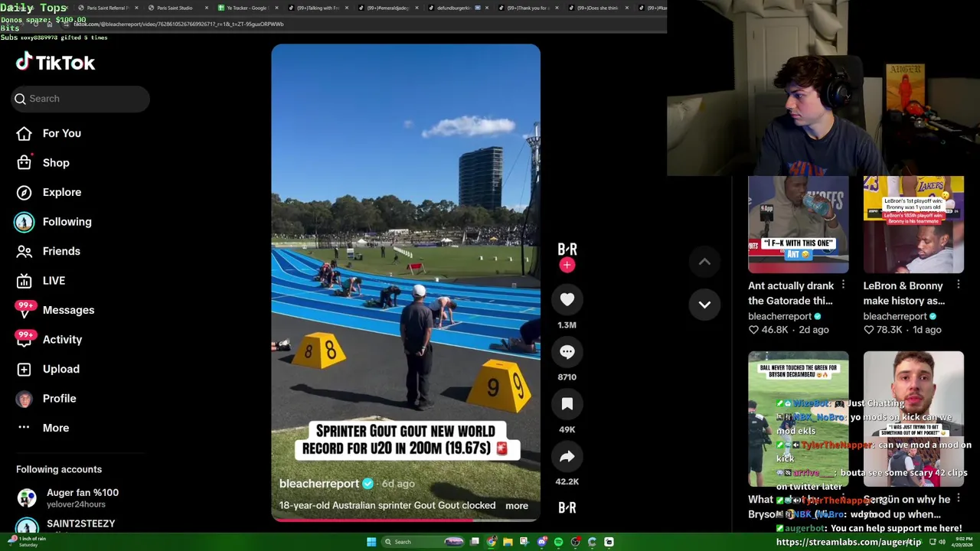980x551 pixels.
Task: Go to next video down arrow
Action: 704,305
